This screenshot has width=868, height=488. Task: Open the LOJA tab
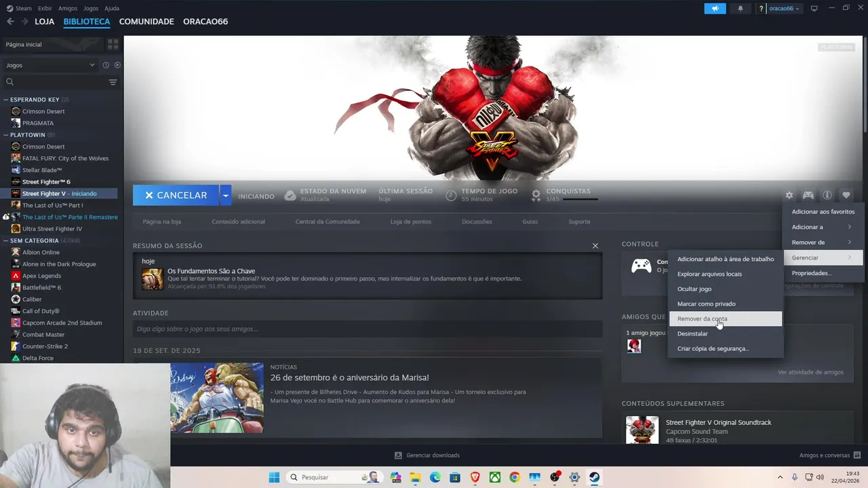(x=45, y=22)
